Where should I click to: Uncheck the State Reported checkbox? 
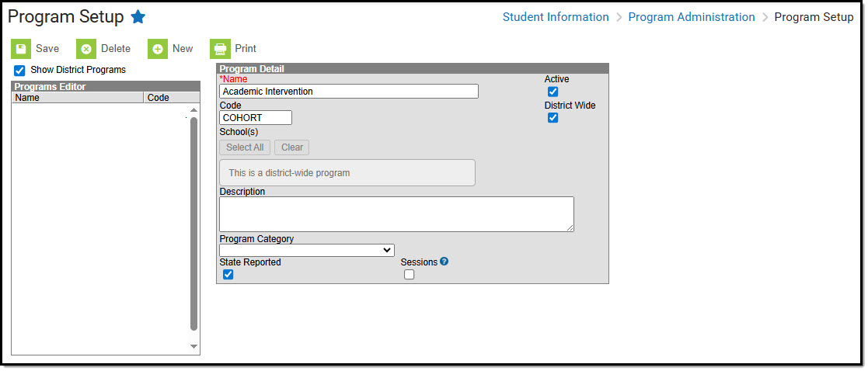pyautogui.click(x=228, y=274)
